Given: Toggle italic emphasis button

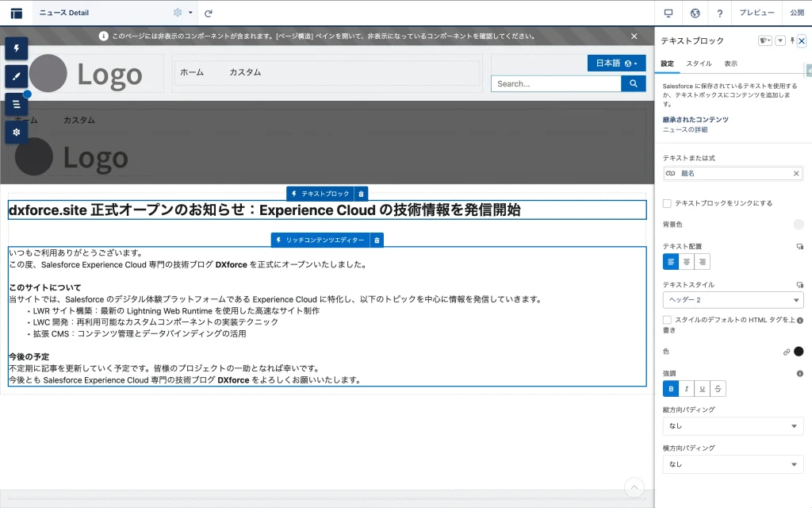Looking at the screenshot, I should point(686,389).
